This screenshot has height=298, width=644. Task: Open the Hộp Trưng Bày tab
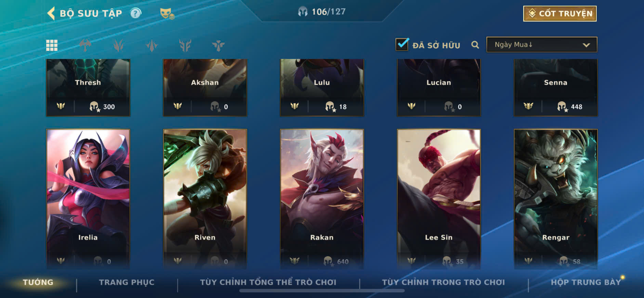click(x=586, y=282)
